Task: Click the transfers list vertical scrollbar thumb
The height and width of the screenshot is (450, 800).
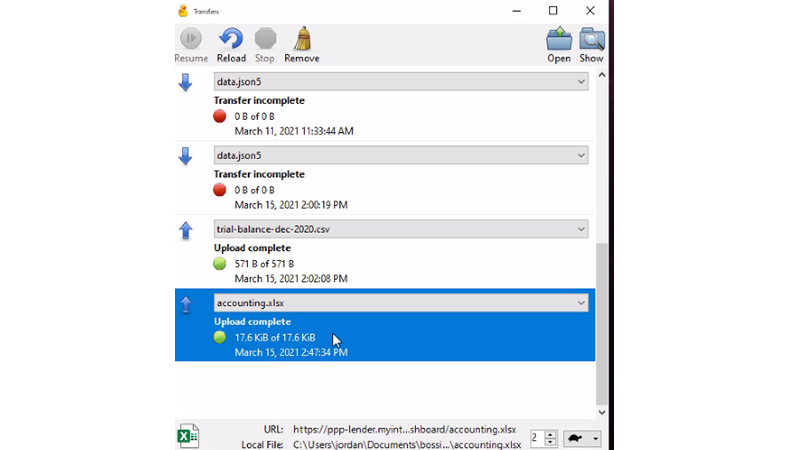Action: (x=602, y=323)
